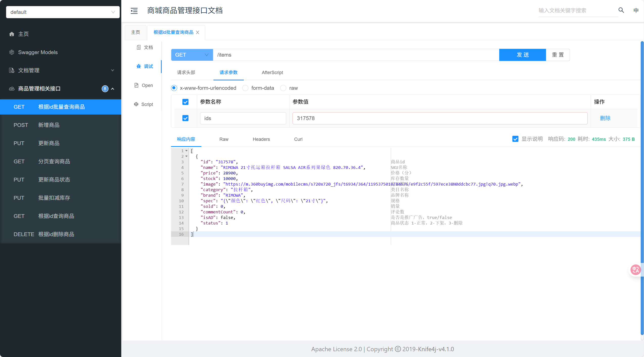Select the form-data radio button
Viewport: 644px width, 357px height.
(245, 88)
